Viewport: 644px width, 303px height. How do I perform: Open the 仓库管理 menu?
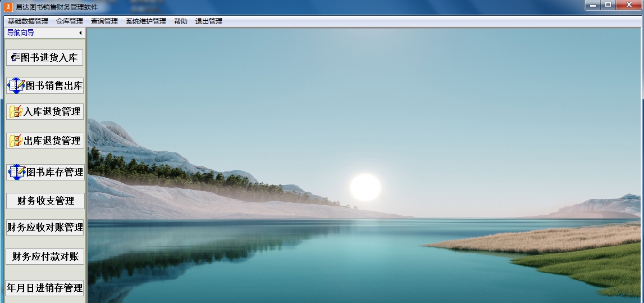click(70, 21)
